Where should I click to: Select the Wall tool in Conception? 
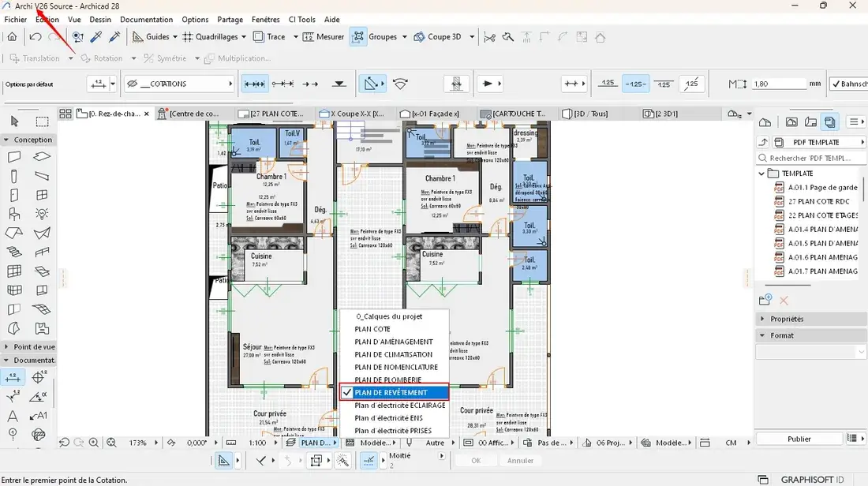[14, 157]
